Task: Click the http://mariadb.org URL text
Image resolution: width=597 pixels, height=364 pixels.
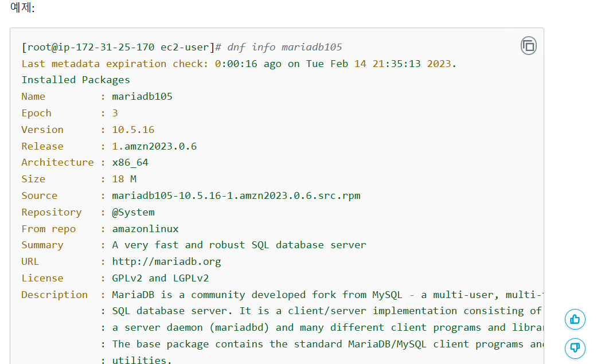Action: 166,261
